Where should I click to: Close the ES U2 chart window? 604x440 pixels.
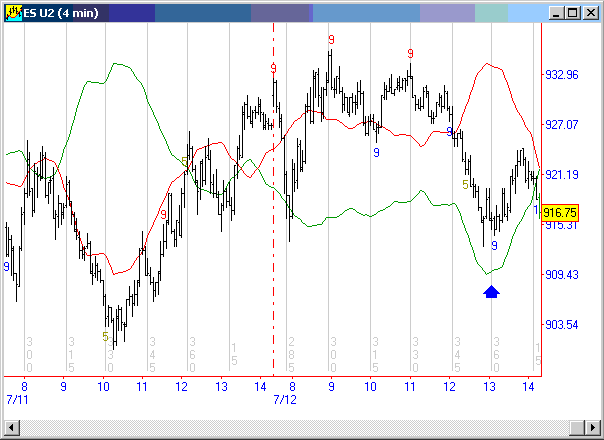pos(586,14)
